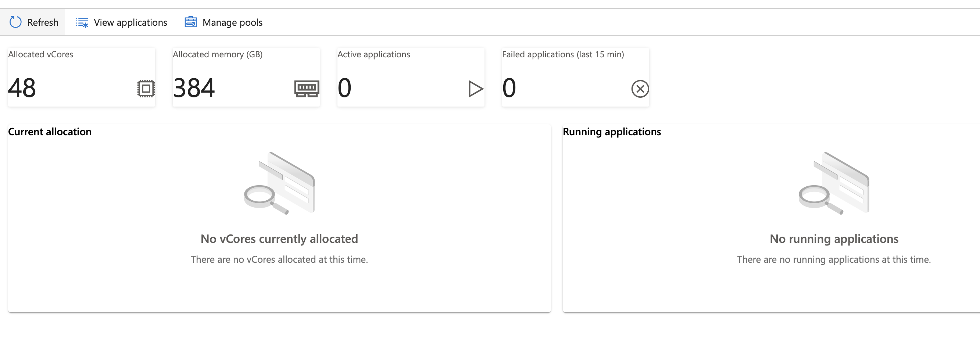Click the CPU chip icon on Allocated vCores card
This screenshot has width=980, height=341.
pyautogui.click(x=145, y=89)
